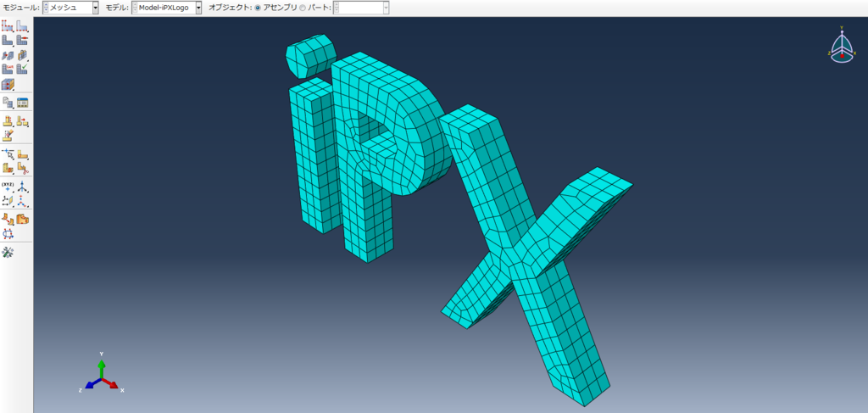Select the Partition Cell tool
868x413 pixels.
[7, 168]
